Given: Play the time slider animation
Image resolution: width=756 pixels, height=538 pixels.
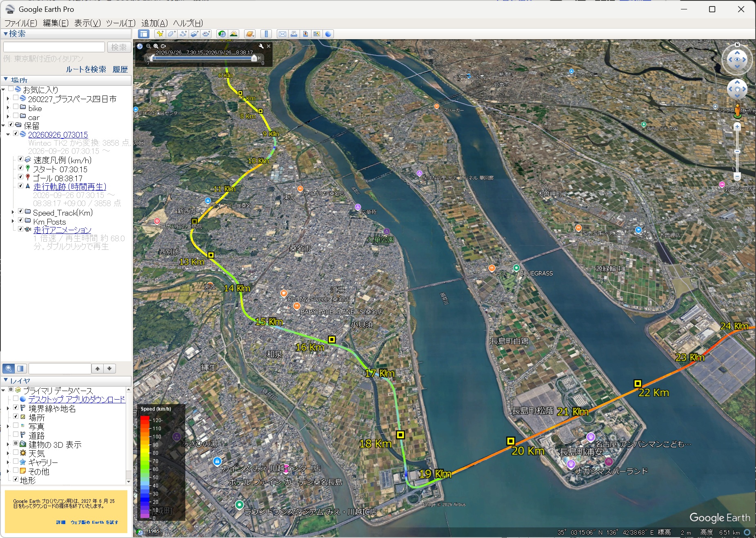Looking at the screenshot, I should point(163,46).
